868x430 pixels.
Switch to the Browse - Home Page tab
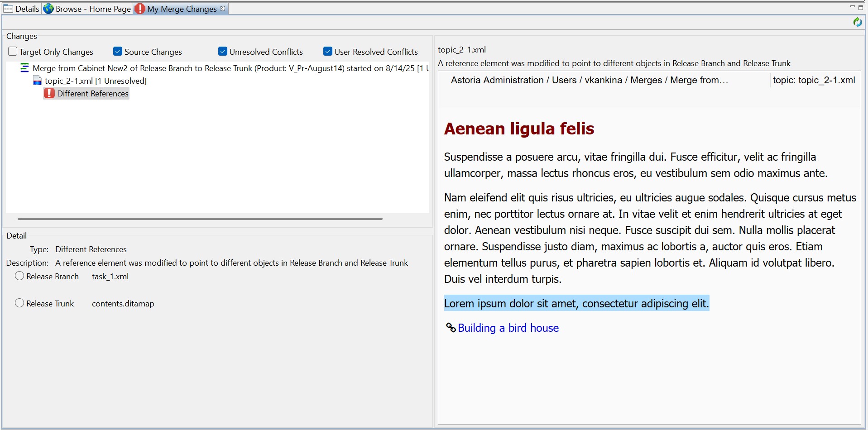[93, 9]
